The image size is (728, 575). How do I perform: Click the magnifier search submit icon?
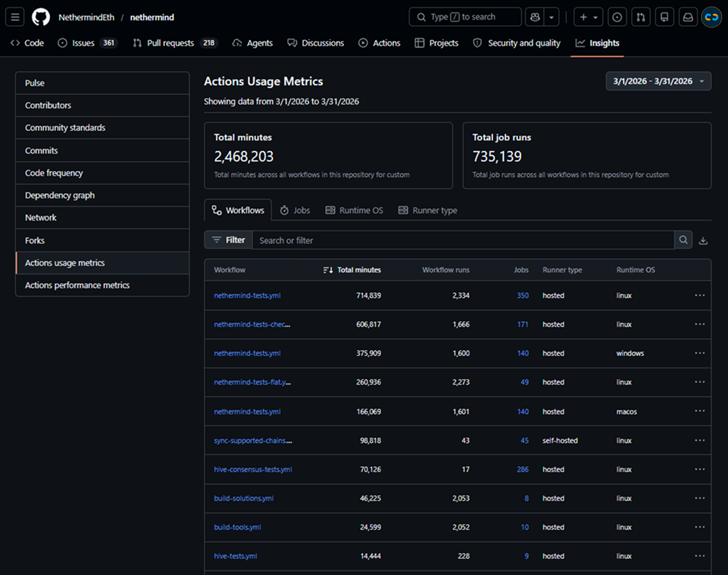tap(683, 240)
